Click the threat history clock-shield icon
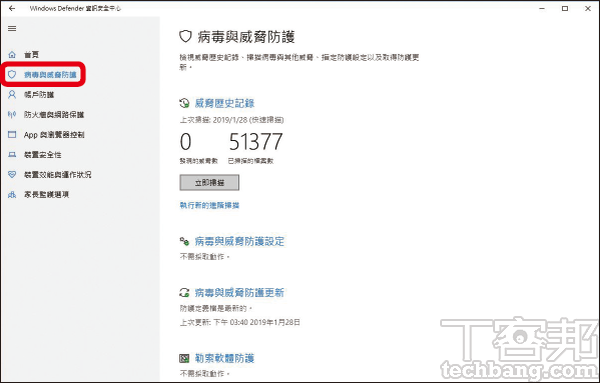This screenshot has width=600, height=383. tap(184, 103)
